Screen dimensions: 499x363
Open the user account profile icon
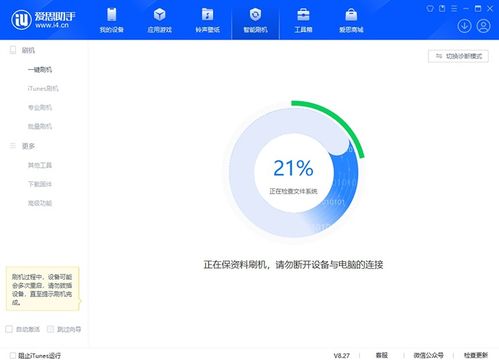[x=483, y=26]
